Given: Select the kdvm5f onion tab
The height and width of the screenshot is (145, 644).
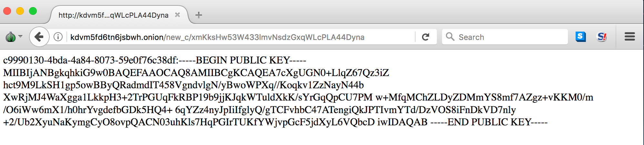Looking at the screenshot, I should pyautogui.click(x=113, y=15).
